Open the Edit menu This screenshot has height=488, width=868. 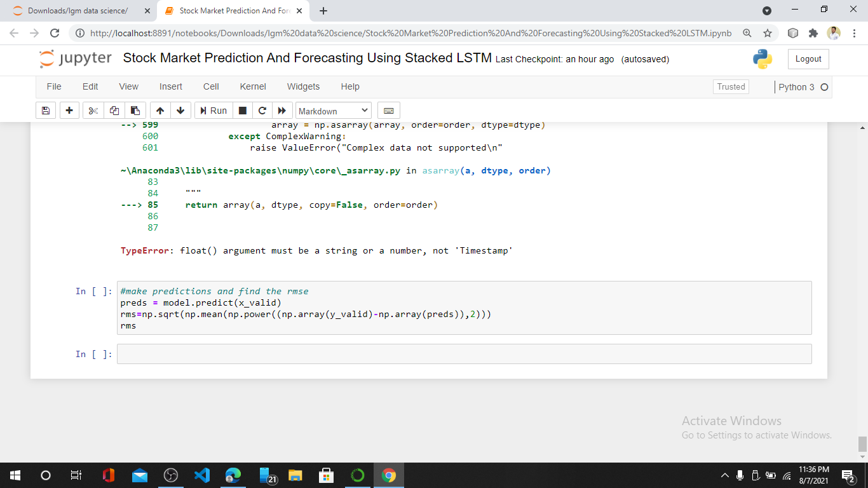tap(90, 86)
